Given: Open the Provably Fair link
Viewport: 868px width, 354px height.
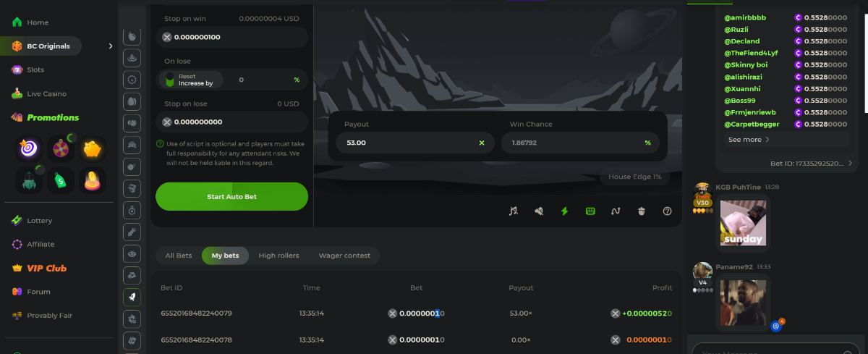Looking at the screenshot, I should [49, 316].
